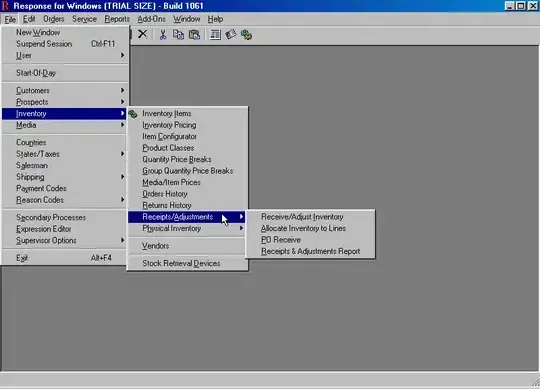
Task: Select Allocate Inventory to Lines
Action: click(310, 228)
